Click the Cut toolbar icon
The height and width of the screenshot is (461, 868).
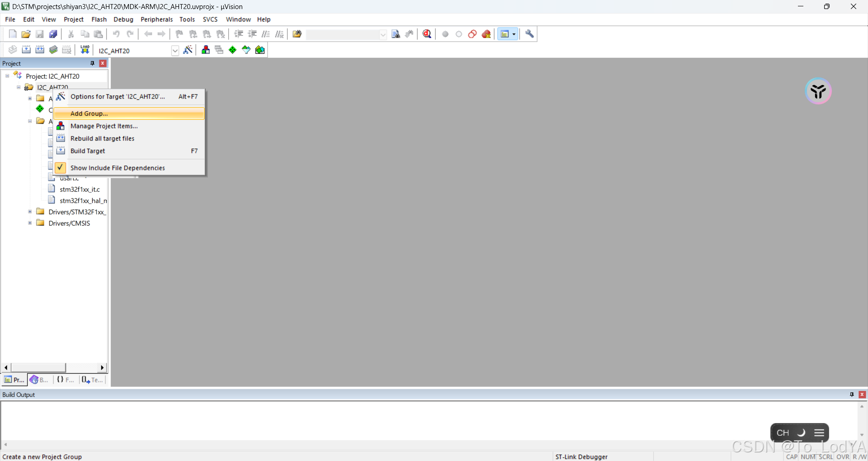coord(71,34)
